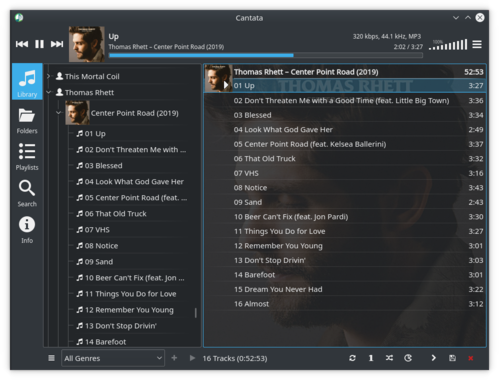
Task: Select the currently playing queue track 01 Up
Action: 345,86
